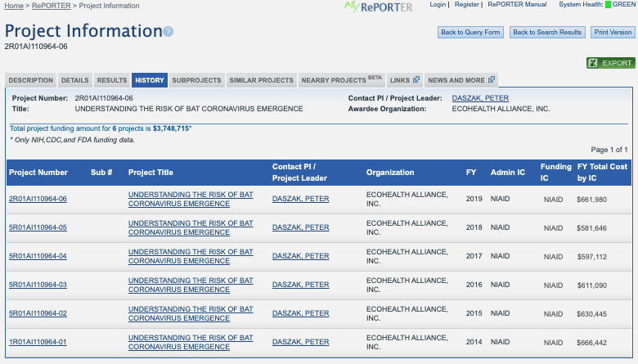Go to RePORTER breadcrumb link

tap(52, 6)
